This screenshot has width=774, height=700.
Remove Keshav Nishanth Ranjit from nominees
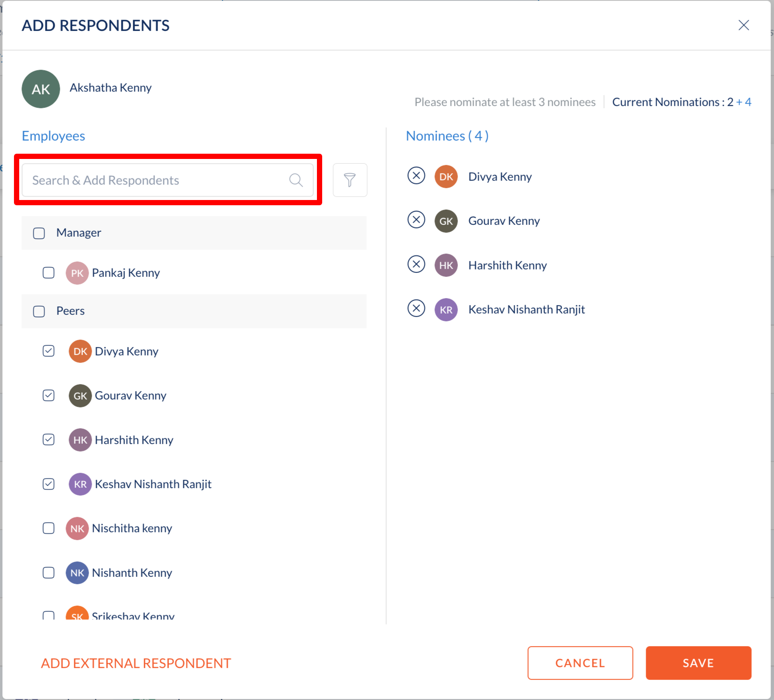tap(416, 309)
